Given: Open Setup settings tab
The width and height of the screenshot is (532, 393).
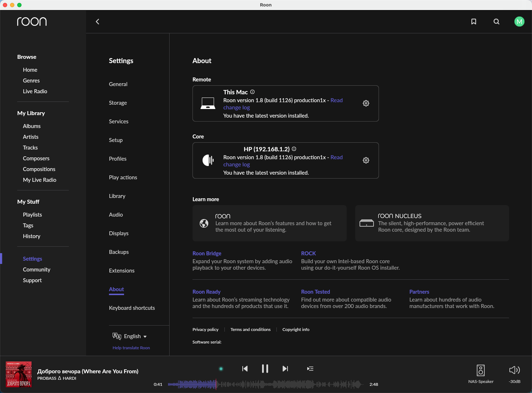Looking at the screenshot, I should click(x=116, y=140).
